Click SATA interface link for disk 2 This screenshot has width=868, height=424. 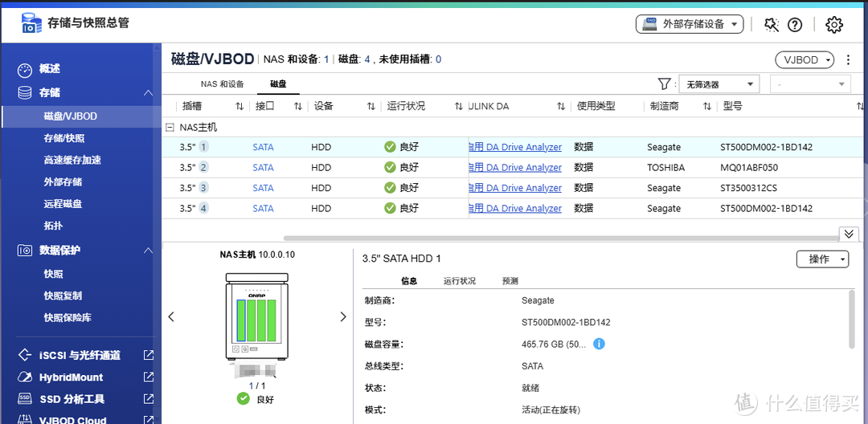263,168
